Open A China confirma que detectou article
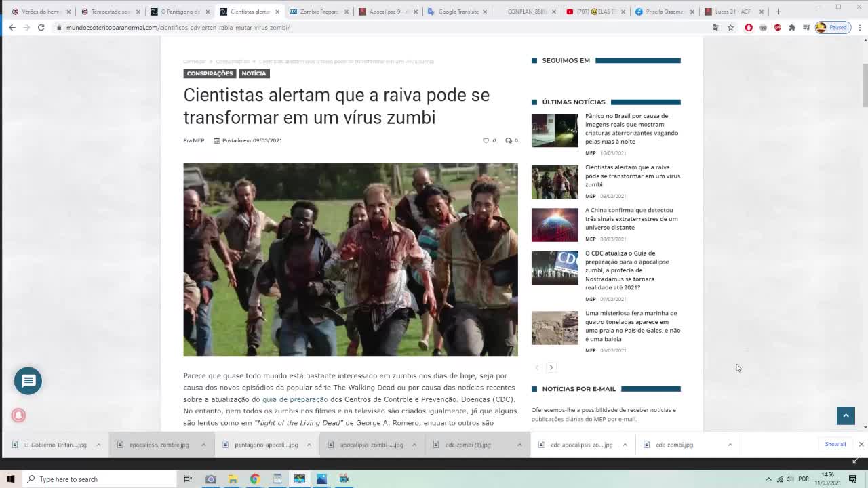This screenshot has width=868, height=488. [631, 219]
